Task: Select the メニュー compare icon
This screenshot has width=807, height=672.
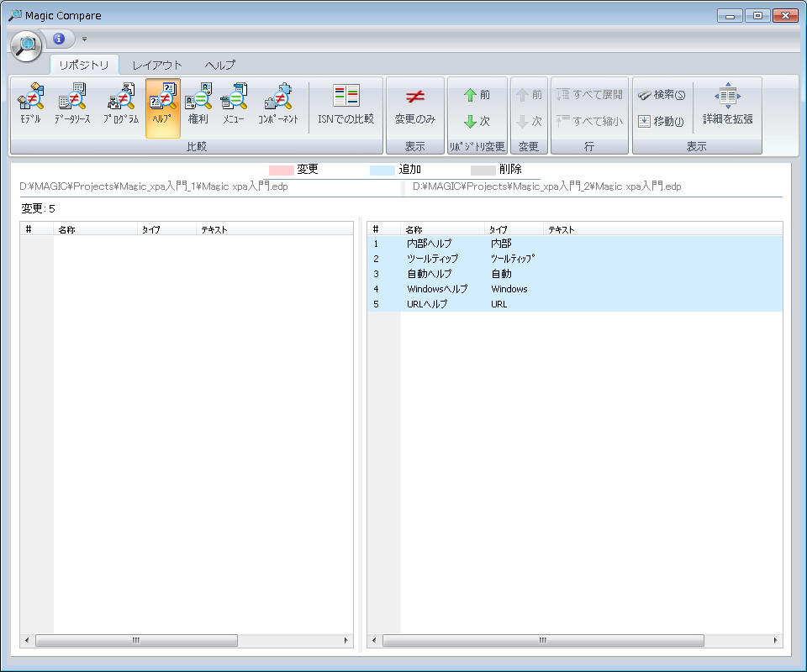Action: pos(234,104)
